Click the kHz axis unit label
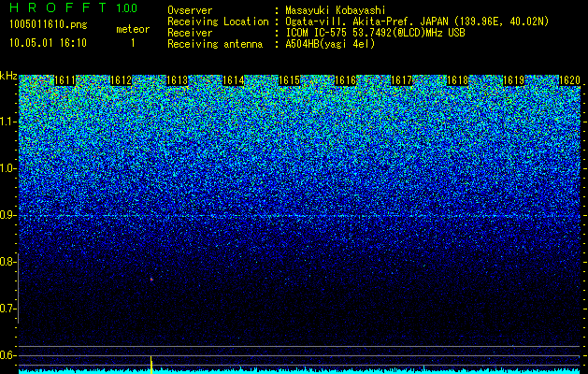The image size is (588, 374). [8, 76]
